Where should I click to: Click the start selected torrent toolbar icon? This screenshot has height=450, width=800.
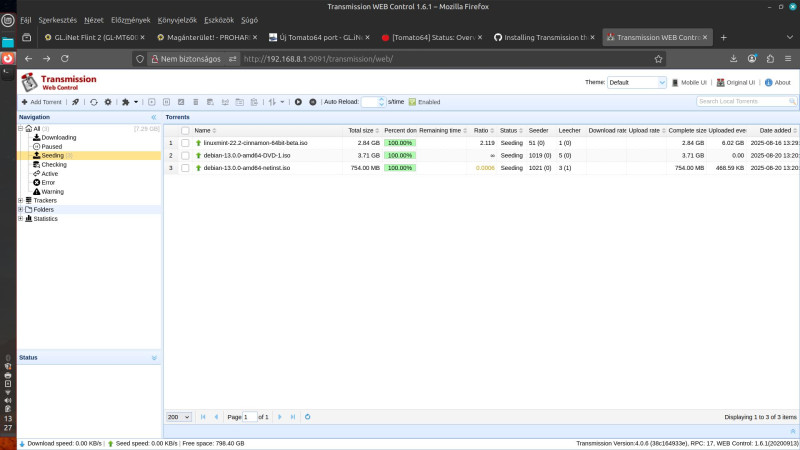pos(152,102)
